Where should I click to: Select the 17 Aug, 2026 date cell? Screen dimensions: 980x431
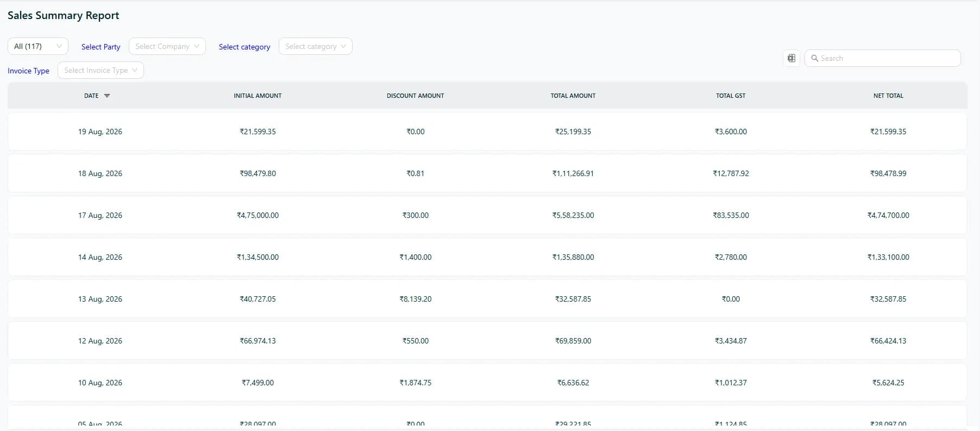tap(100, 215)
